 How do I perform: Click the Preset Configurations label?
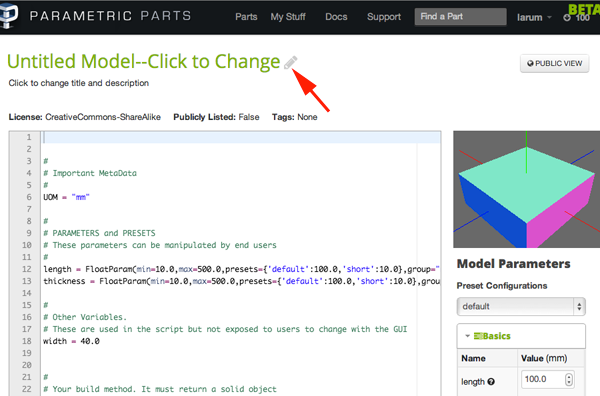pos(502,286)
